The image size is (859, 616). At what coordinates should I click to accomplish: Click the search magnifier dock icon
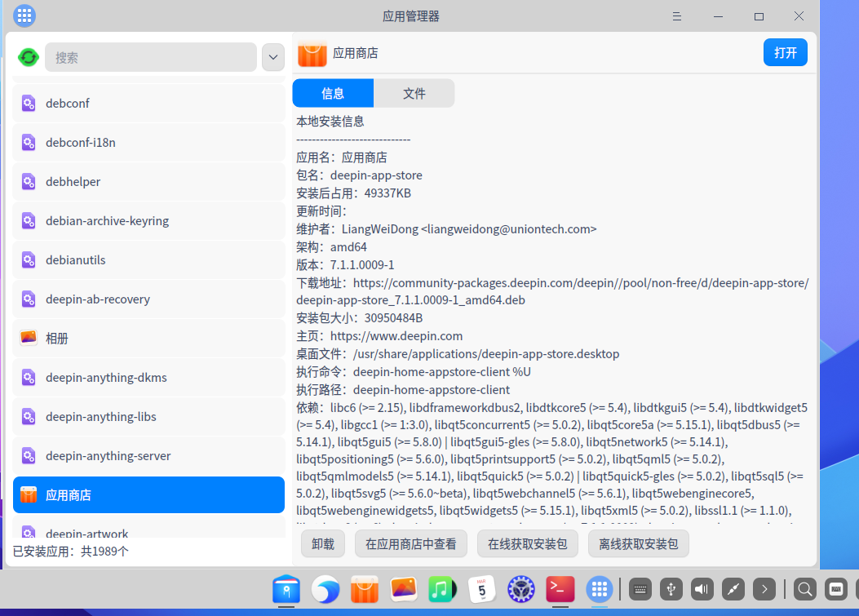click(x=805, y=590)
